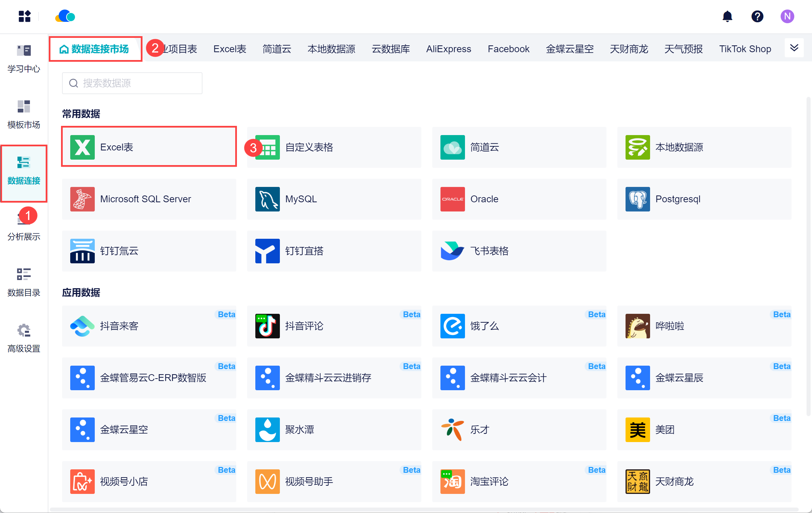Choose the 自定义表格 data source card

[x=334, y=147]
